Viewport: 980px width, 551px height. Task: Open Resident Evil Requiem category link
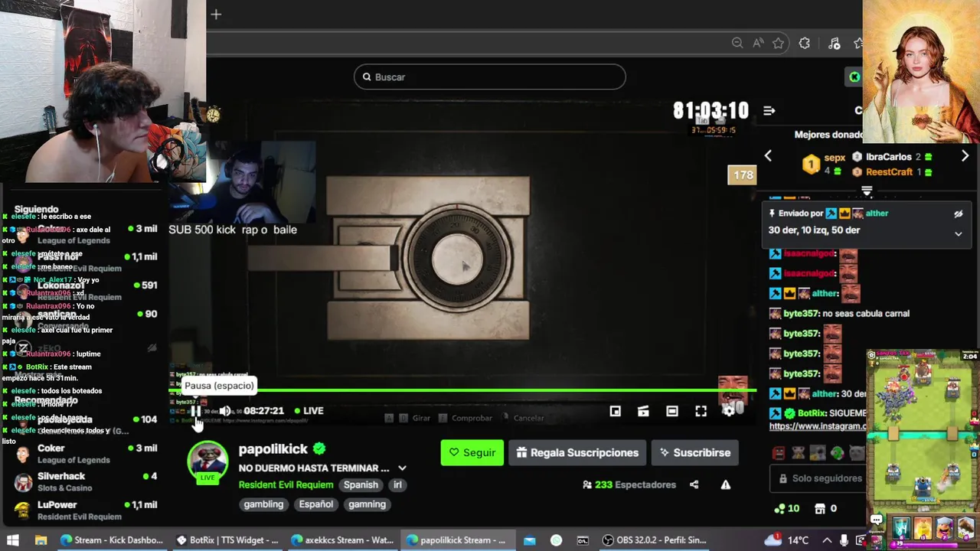click(x=286, y=484)
